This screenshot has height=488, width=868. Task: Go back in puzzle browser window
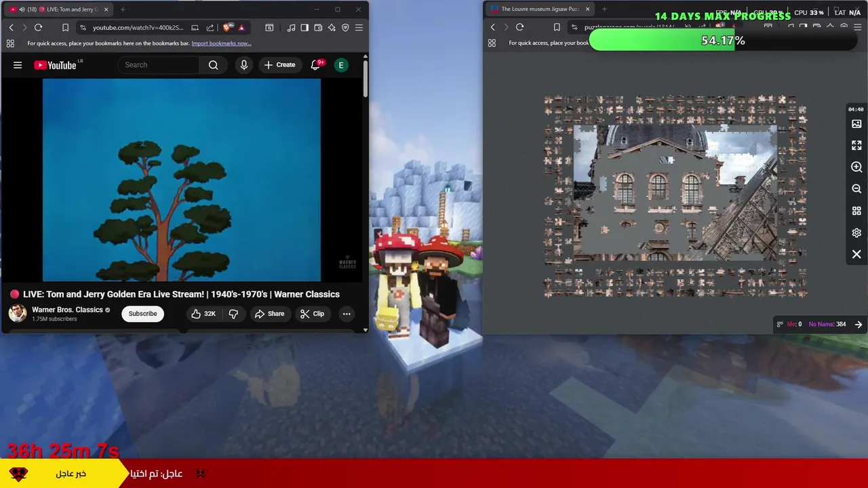(x=492, y=27)
